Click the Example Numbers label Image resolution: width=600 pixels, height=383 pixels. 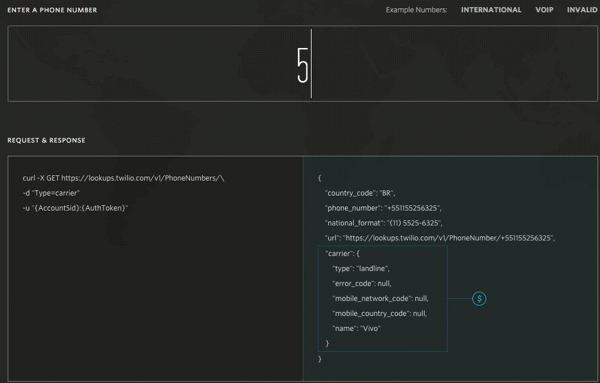click(x=416, y=10)
